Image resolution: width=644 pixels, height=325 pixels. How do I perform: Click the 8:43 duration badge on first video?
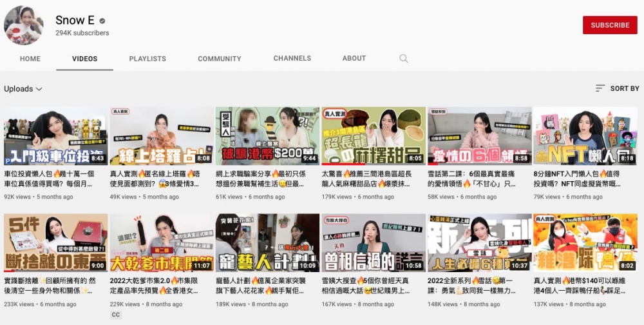[x=97, y=158]
